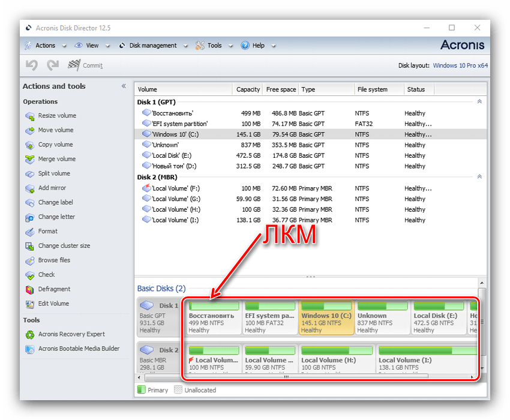510x420 pixels.
Task: Collapse the Disk 1 (GPT) group
Action: 479,102
